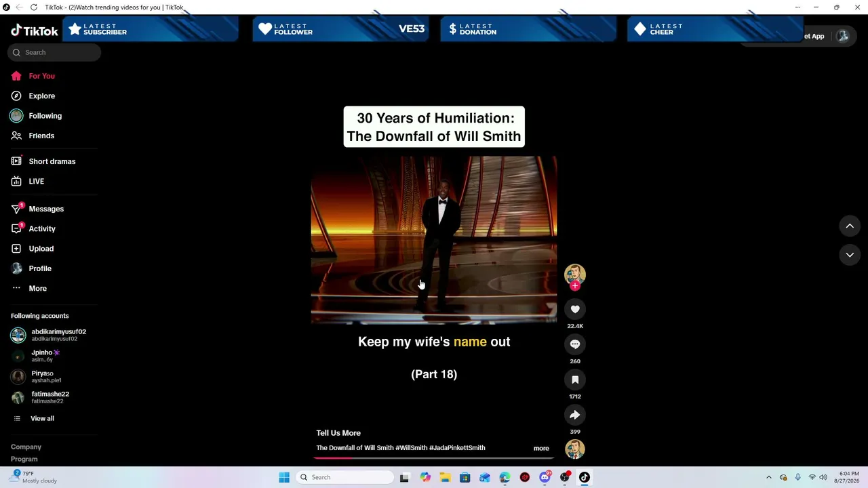Open Piryaso followed account
The image size is (868, 488).
point(37,376)
